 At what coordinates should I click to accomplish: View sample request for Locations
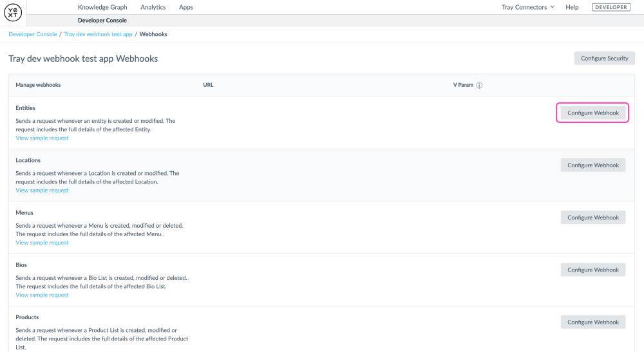pyautogui.click(x=42, y=190)
